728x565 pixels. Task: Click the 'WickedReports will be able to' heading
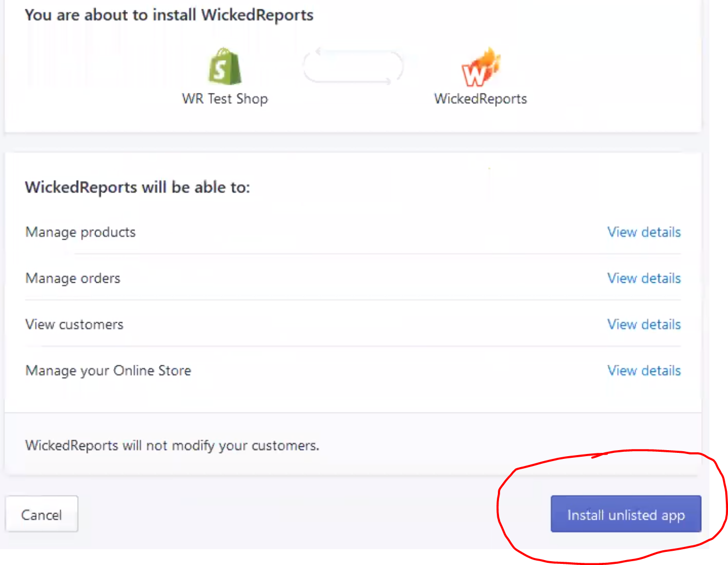[137, 188]
